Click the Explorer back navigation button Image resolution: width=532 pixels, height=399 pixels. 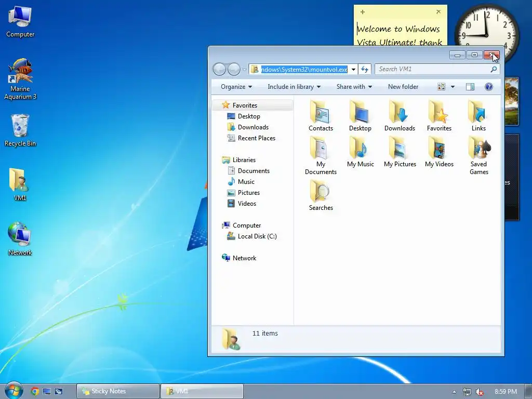(219, 69)
